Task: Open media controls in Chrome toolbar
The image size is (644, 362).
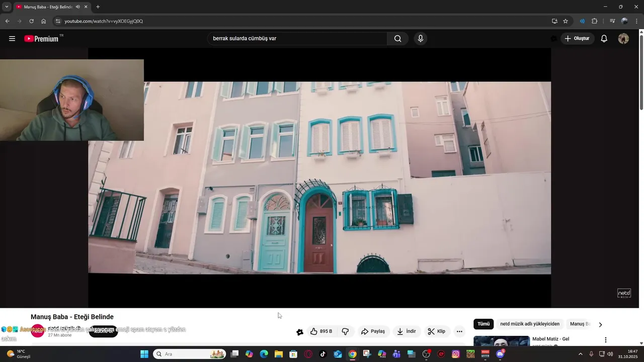Action: [612, 21]
